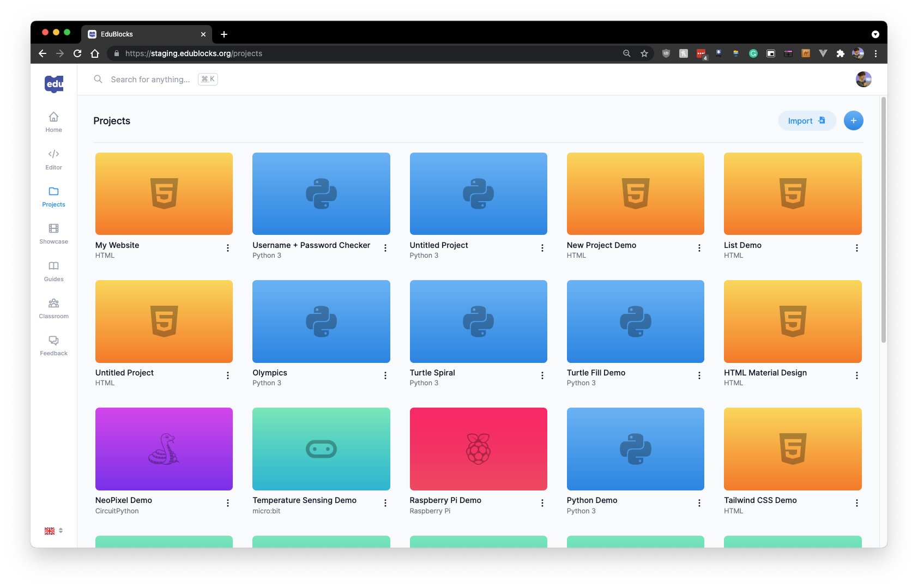Create a new project with the plus button
918x588 pixels.
(853, 120)
